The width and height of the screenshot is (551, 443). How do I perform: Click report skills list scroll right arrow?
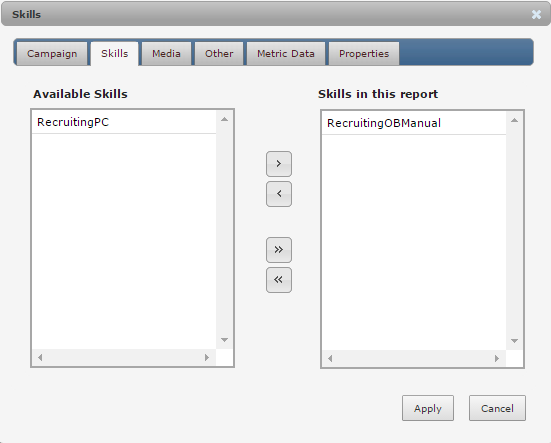pyautogui.click(x=497, y=359)
